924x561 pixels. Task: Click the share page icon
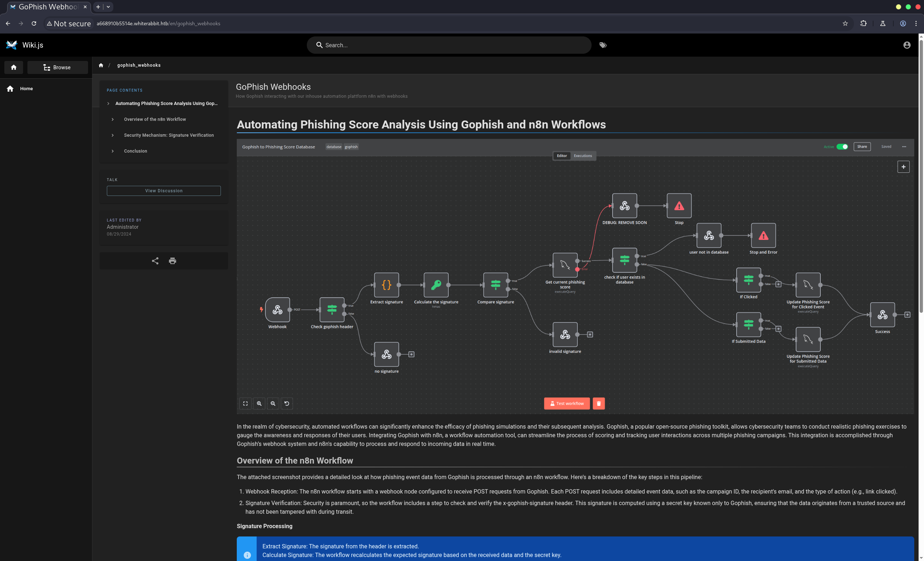(155, 261)
